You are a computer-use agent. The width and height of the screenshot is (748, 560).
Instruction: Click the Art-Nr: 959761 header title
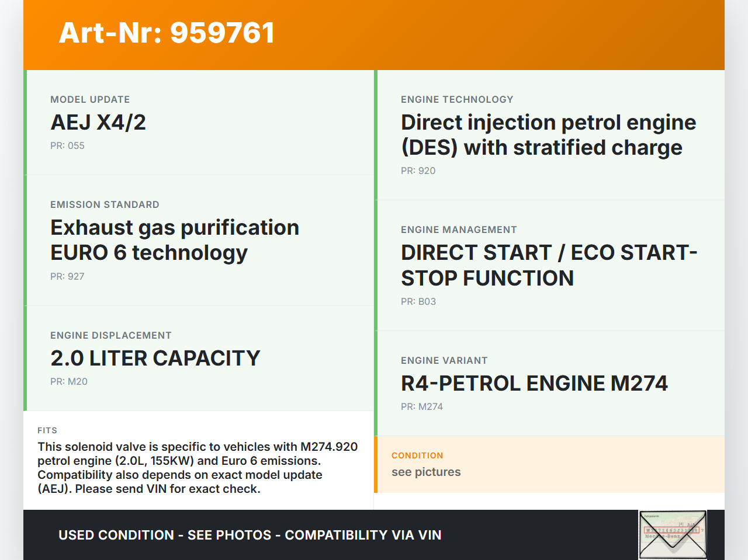167,33
